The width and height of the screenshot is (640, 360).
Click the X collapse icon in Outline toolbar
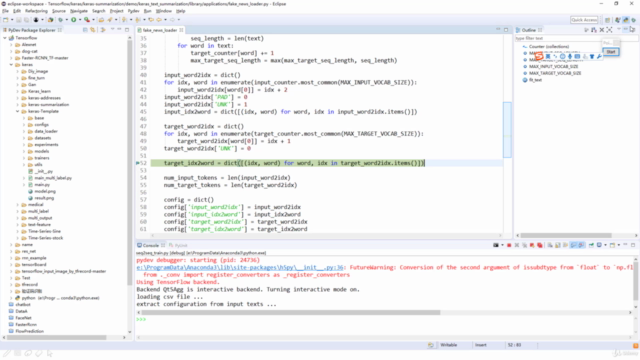point(602,30)
